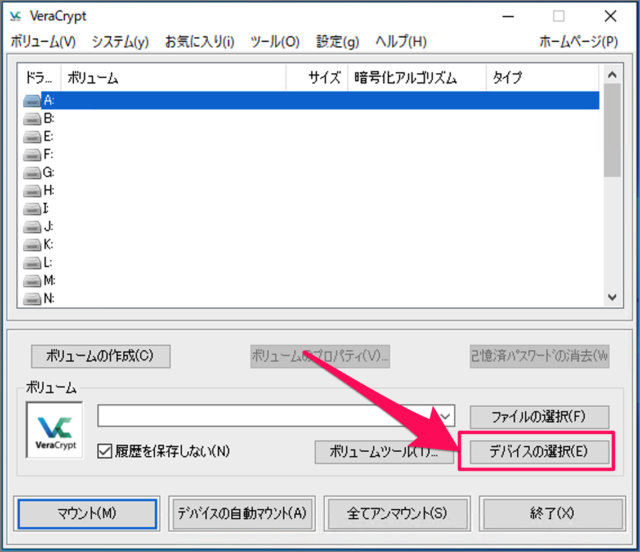Expand the volume path dropdown arrow

point(445,415)
